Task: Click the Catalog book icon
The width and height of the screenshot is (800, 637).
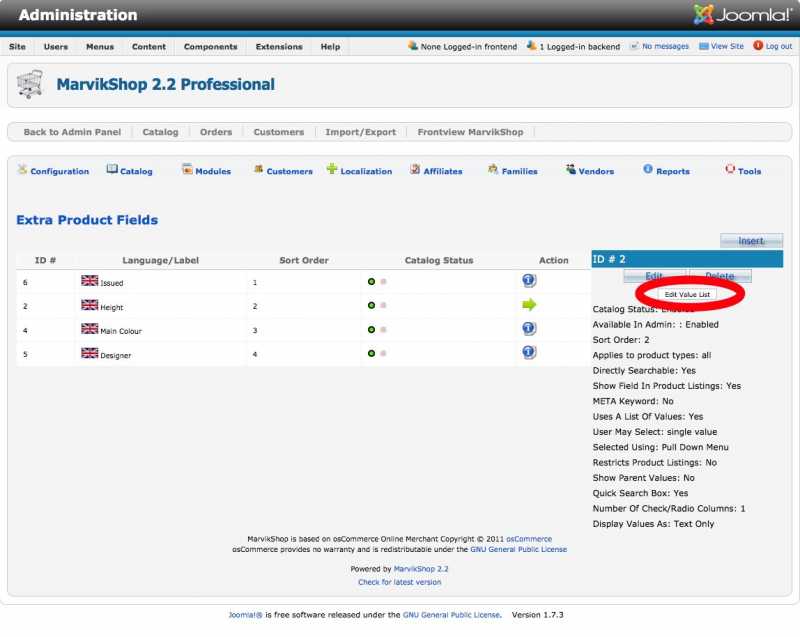Action: pyautogui.click(x=112, y=169)
